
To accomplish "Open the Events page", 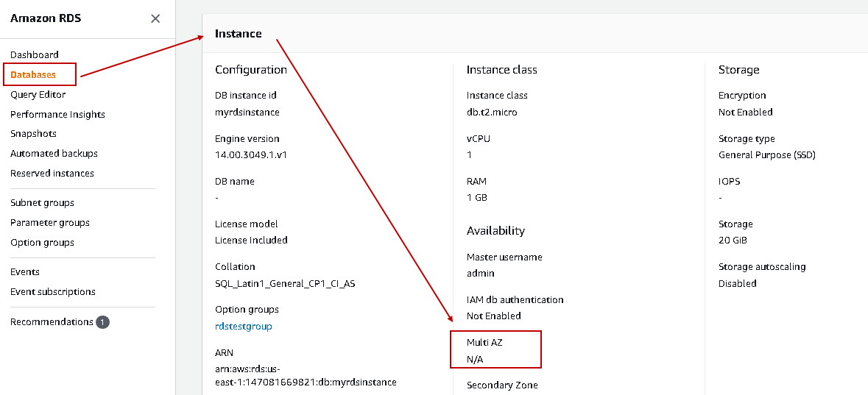I will [25, 272].
